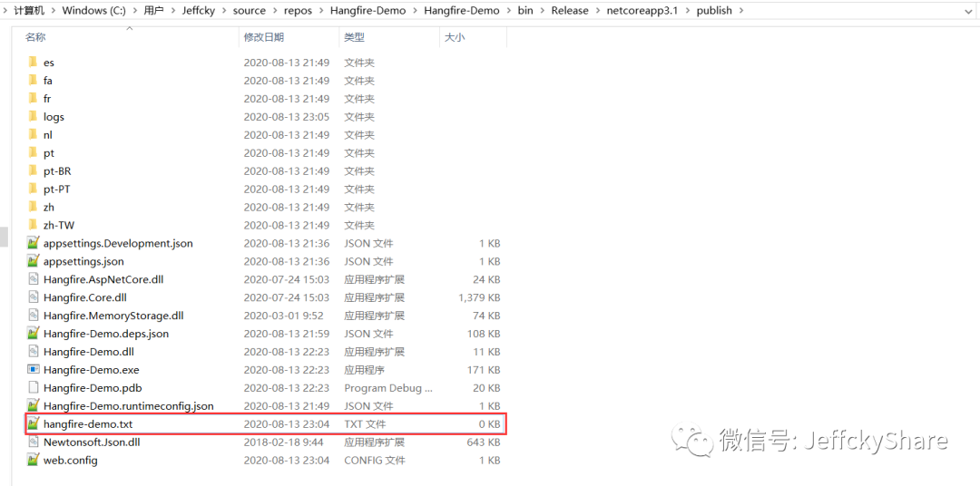Click Hangfire.AspNetCore.dll file icon
This screenshot has width=980, height=486.
34,280
